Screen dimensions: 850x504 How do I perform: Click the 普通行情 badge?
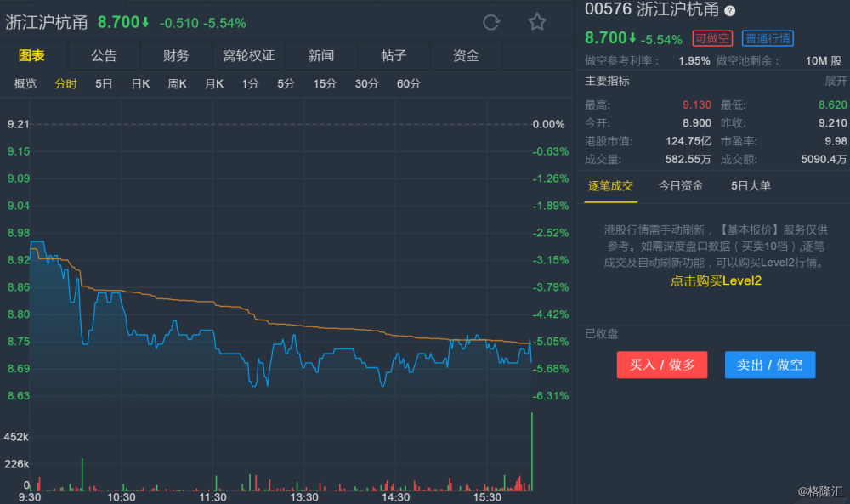pos(767,38)
